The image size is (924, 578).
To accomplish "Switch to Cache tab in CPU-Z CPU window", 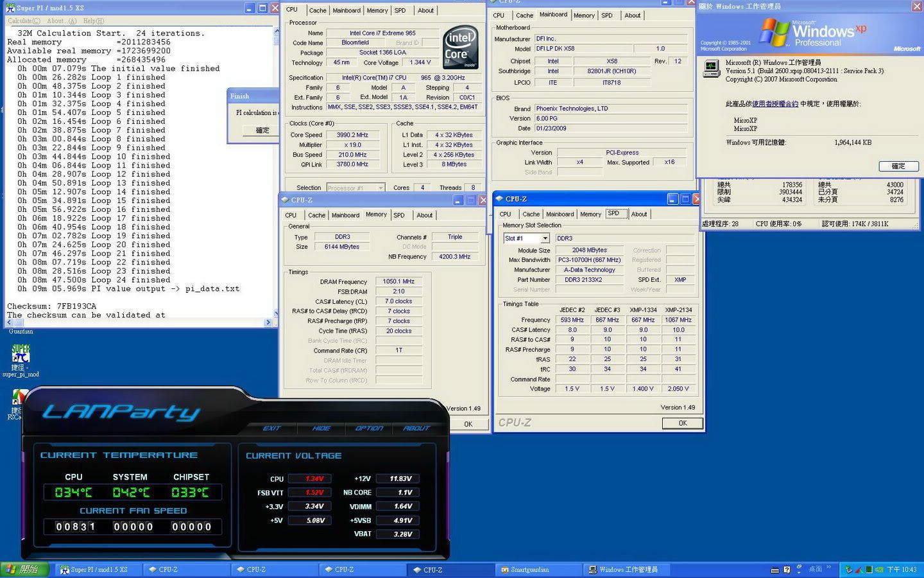I will pyautogui.click(x=318, y=10).
